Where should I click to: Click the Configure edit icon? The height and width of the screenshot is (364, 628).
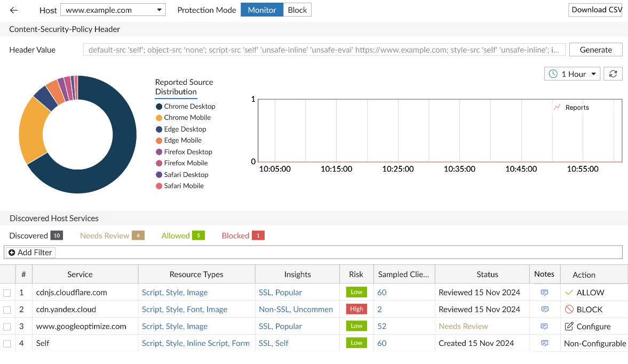click(569, 326)
